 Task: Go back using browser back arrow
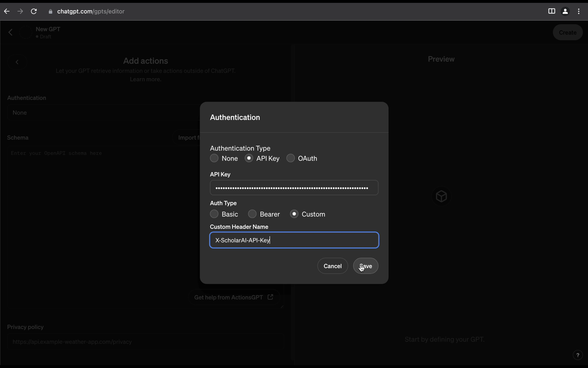pyautogui.click(x=7, y=11)
